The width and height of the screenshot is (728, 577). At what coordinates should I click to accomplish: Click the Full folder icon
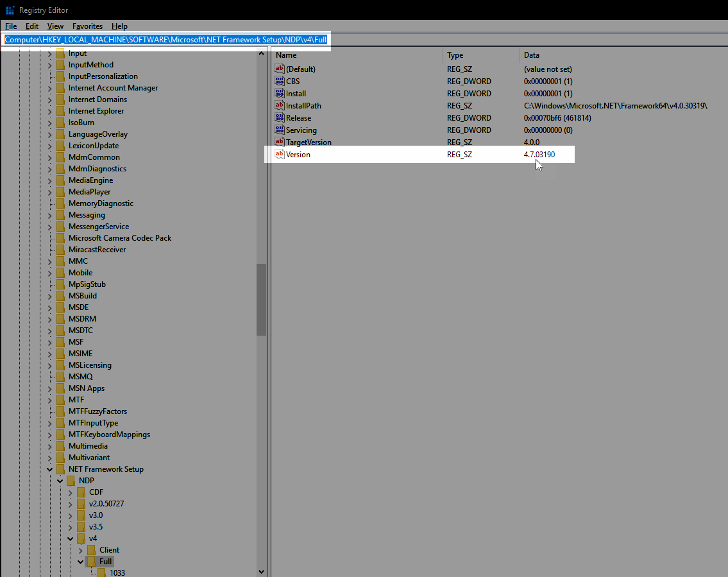(91, 562)
